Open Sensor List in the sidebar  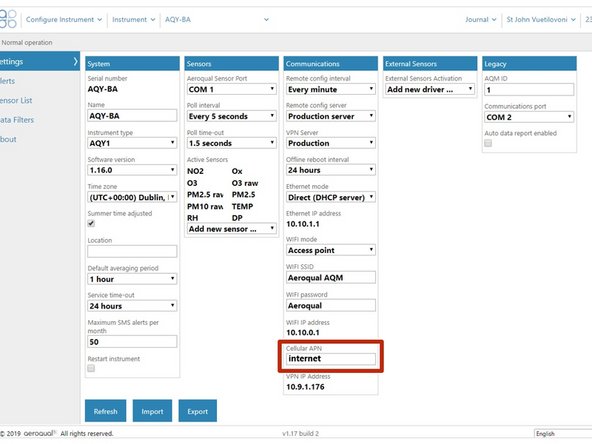(x=16, y=100)
